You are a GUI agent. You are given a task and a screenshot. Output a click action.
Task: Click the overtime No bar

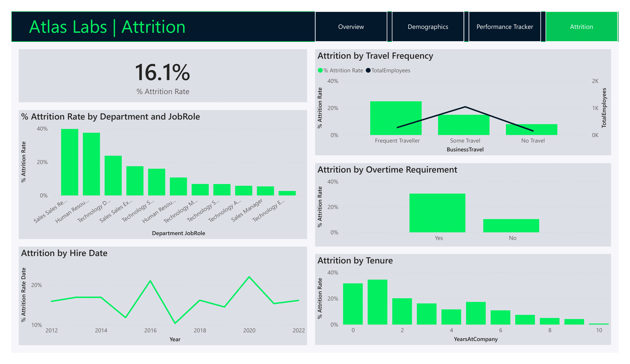(x=511, y=226)
